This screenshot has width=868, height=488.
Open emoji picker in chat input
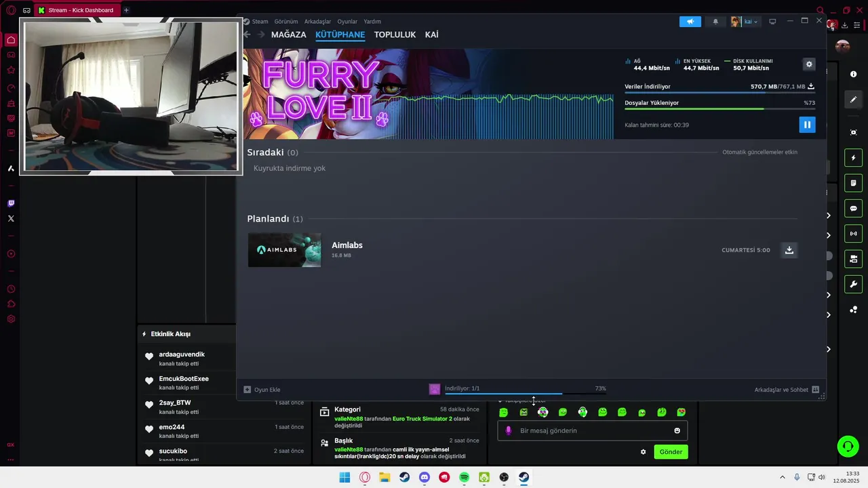[x=677, y=431]
